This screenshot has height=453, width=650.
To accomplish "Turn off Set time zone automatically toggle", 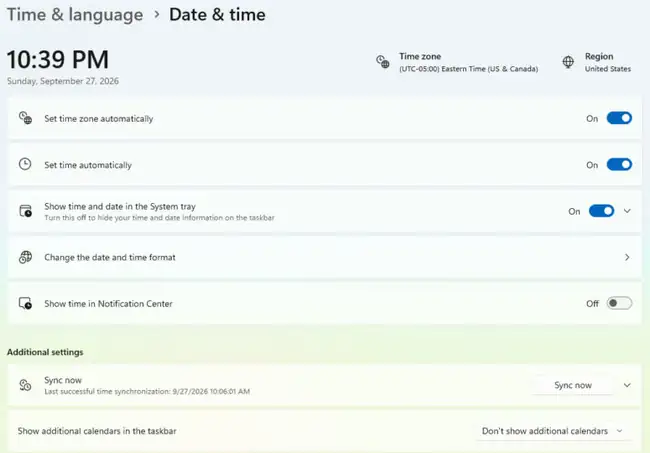I will [x=619, y=118].
